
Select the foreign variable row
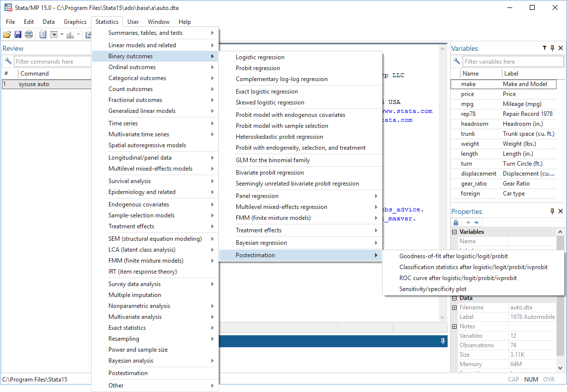[503, 194]
